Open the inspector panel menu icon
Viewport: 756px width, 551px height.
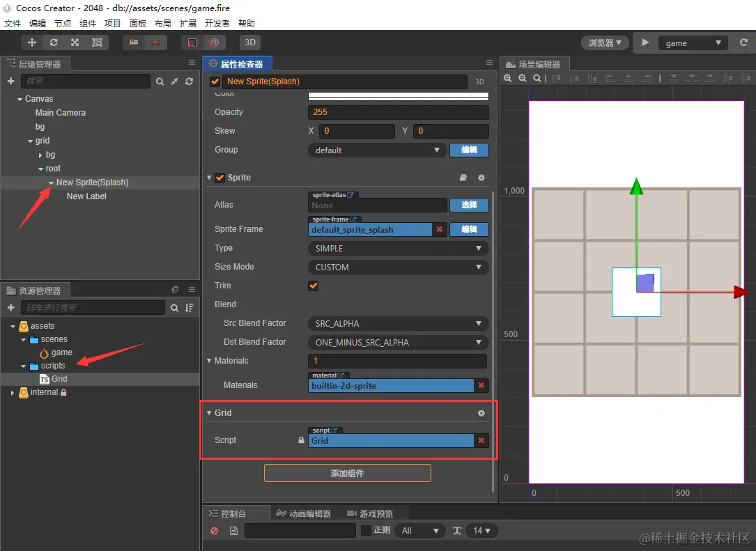pos(489,63)
